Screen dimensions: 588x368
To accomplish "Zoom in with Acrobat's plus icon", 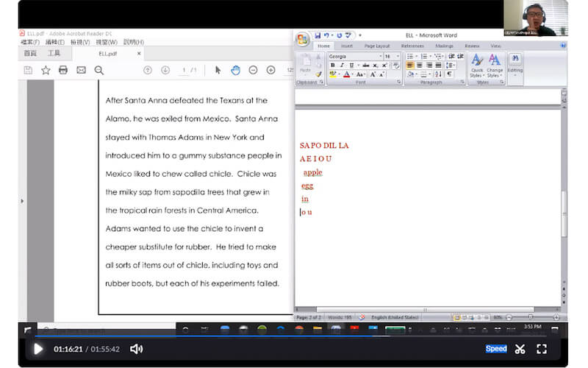I will pyautogui.click(x=270, y=70).
